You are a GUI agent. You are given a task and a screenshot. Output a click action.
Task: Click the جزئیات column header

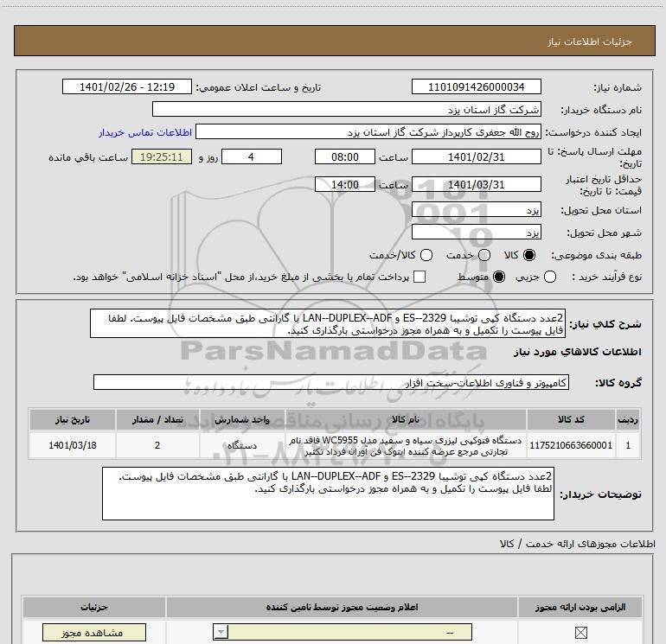pyautogui.click(x=94, y=607)
